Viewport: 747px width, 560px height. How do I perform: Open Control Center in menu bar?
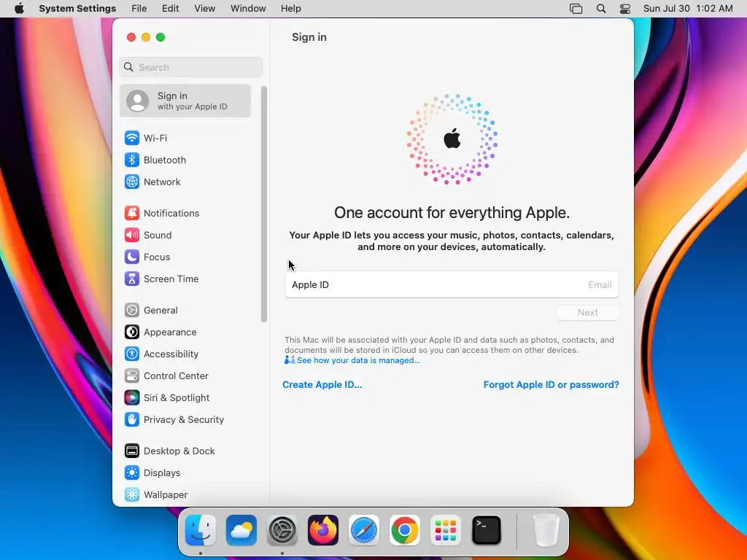pos(625,9)
